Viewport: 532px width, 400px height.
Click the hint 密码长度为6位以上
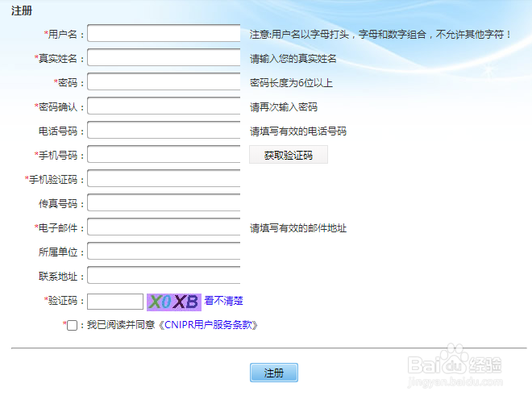click(291, 83)
